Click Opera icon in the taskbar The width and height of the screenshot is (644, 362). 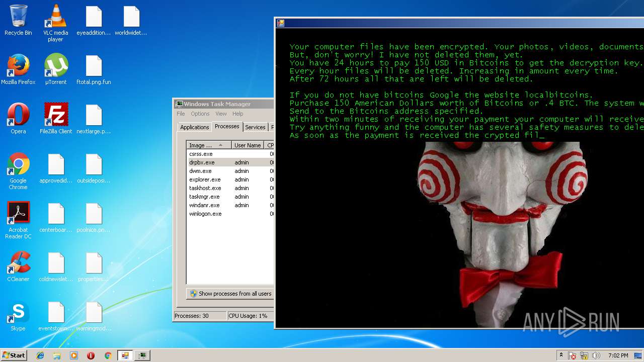coord(91,355)
